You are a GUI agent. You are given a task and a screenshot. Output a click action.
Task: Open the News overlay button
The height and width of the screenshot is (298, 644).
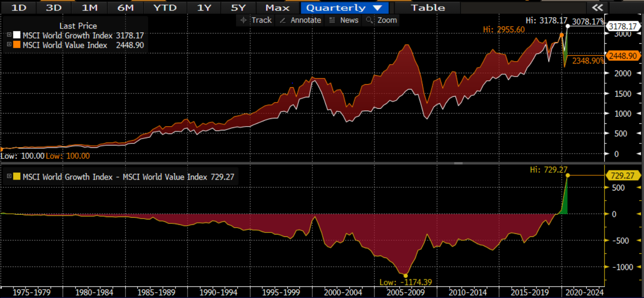pyautogui.click(x=343, y=20)
